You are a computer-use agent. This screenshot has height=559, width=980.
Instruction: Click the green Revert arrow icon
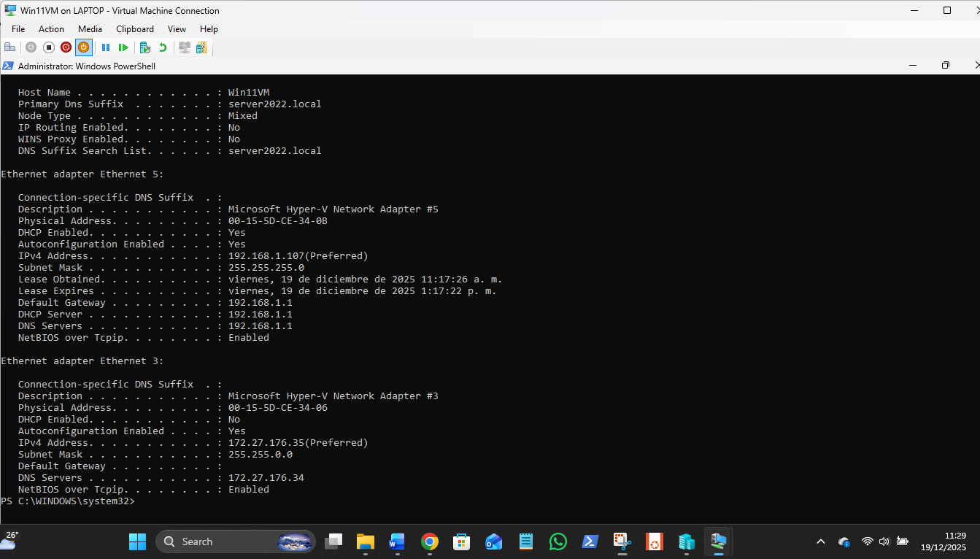[x=163, y=47]
